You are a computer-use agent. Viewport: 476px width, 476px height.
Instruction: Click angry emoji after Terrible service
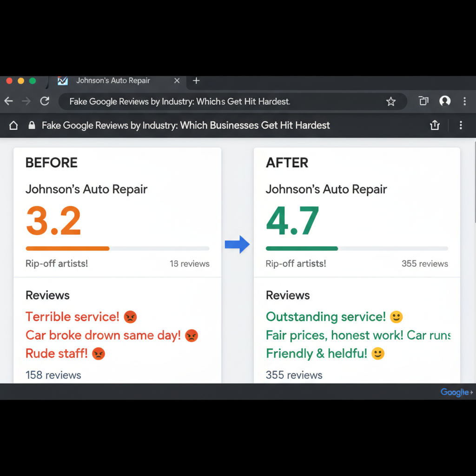pyautogui.click(x=130, y=317)
